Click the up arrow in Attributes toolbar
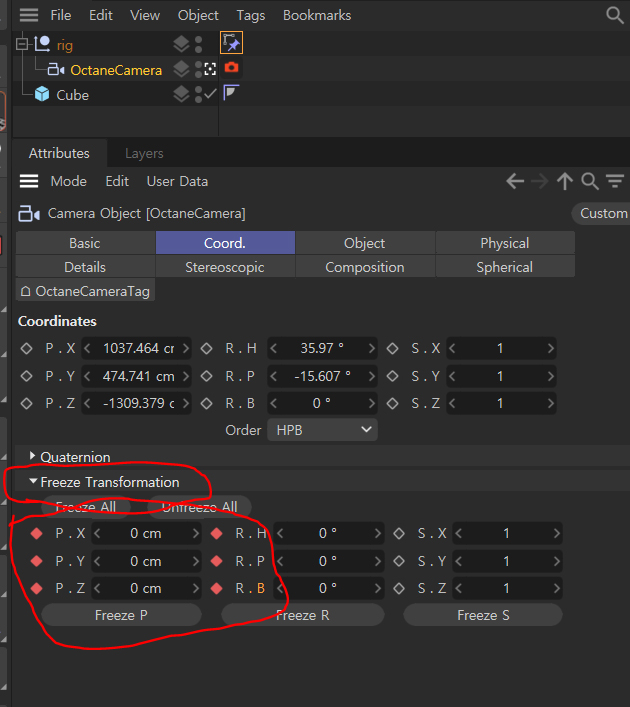Viewport: 630px width, 707px height. click(565, 182)
